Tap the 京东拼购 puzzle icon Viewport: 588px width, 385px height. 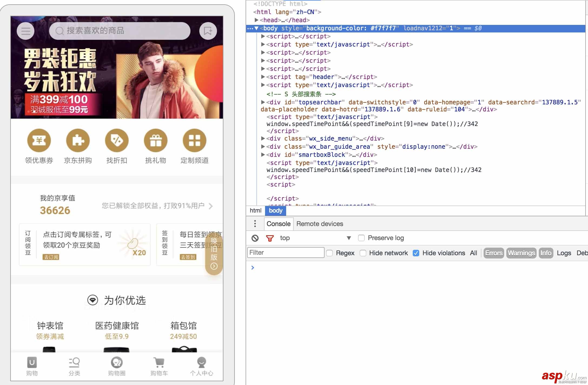coord(78,140)
